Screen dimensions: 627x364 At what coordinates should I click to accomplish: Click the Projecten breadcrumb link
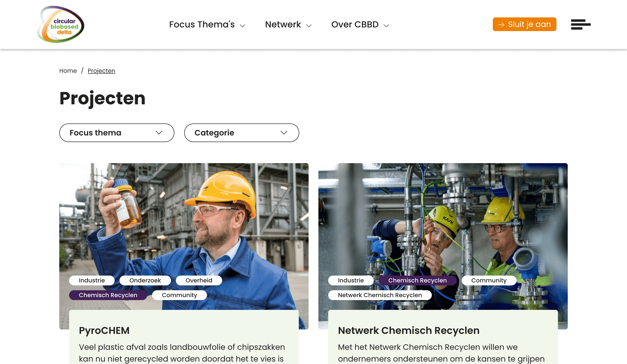tap(101, 71)
